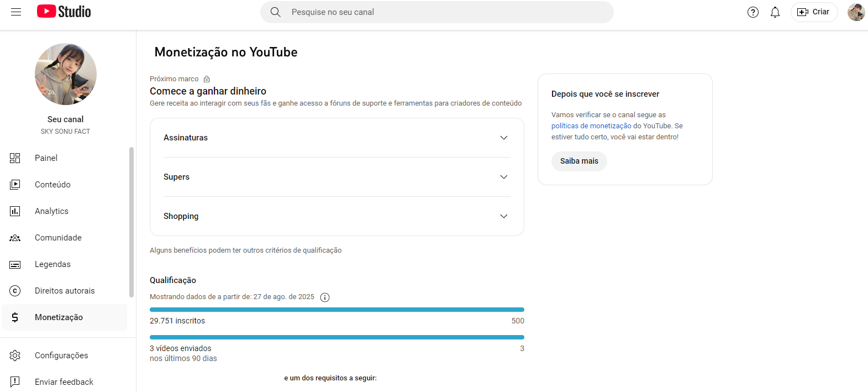This screenshot has width=868, height=392.
Task: Click the Mostrando dados de a partir de text
Action: (x=232, y=297)
